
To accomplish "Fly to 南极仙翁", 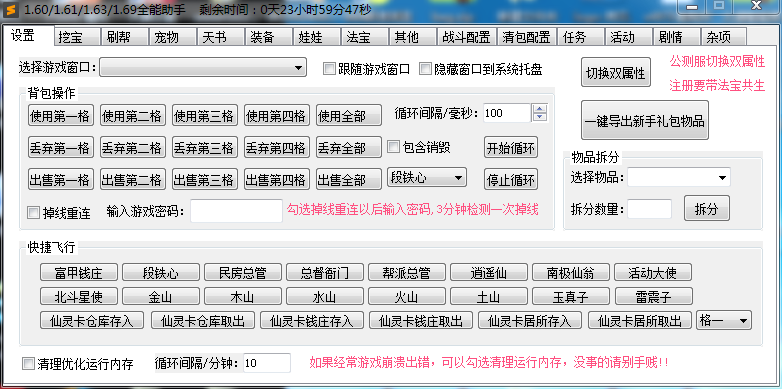I will (x=571, y=272).
